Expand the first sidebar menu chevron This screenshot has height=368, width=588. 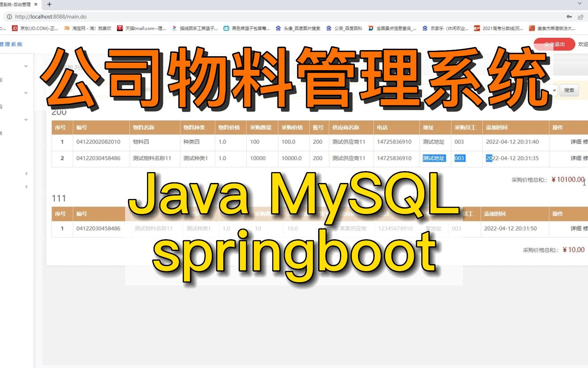26,66
